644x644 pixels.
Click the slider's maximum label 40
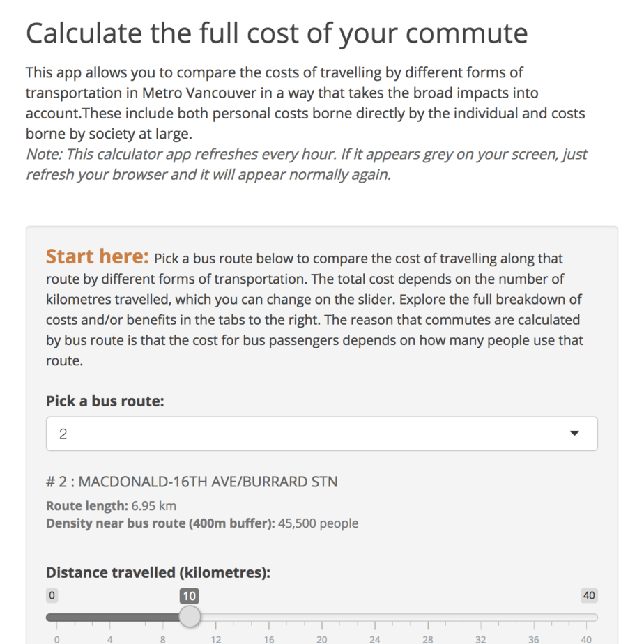pyautogui.click(x=589, y=595)
